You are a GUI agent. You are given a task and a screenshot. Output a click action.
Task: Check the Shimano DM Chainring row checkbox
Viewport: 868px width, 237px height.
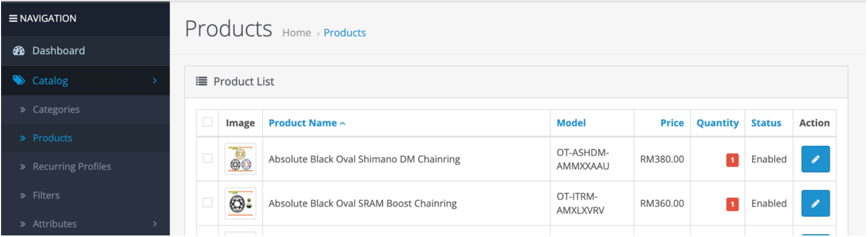tap(207, 158)
